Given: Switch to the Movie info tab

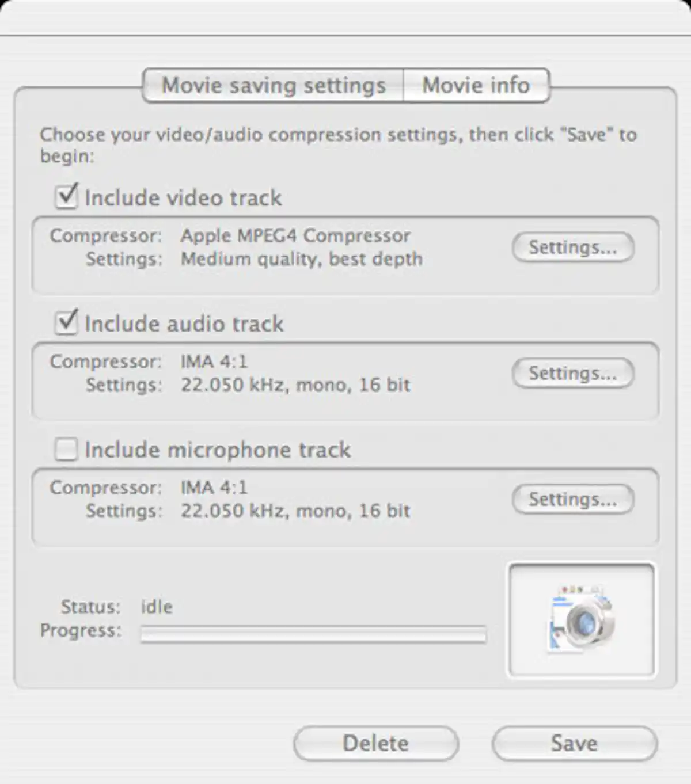Looking at the screenshot, I should [476, 85].
